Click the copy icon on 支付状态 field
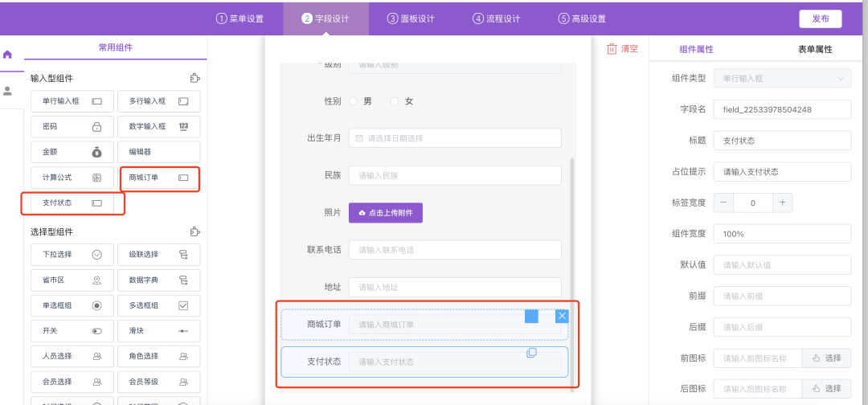868x405 pixels. pos(531,353)
